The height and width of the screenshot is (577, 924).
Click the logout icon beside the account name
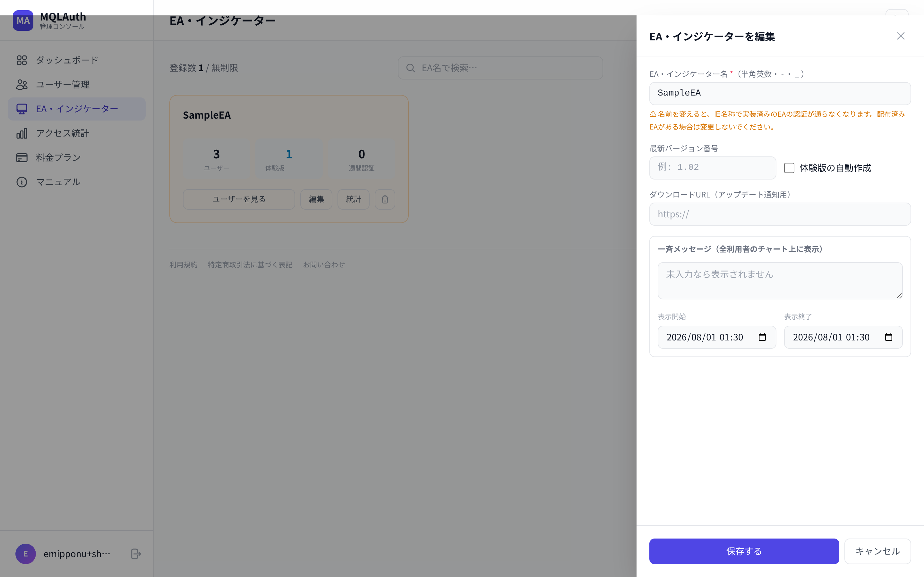click(136, 554)
